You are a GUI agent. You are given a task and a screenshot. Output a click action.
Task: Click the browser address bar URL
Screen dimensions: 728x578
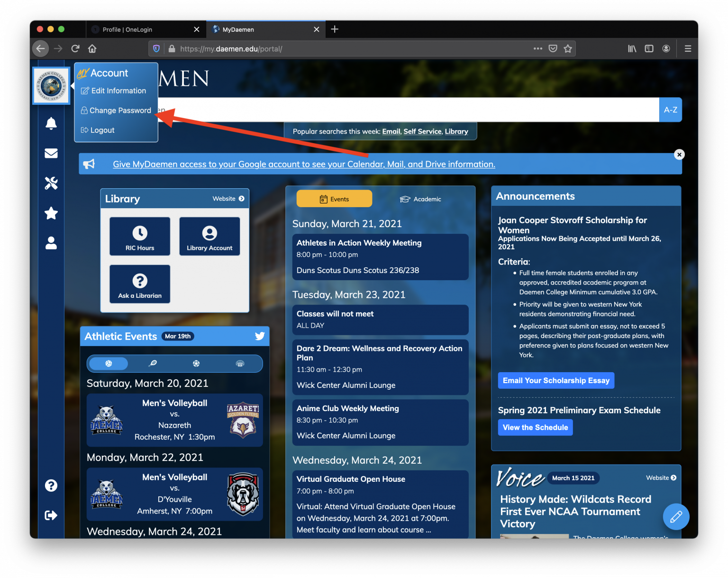click(x=231, y=49)
